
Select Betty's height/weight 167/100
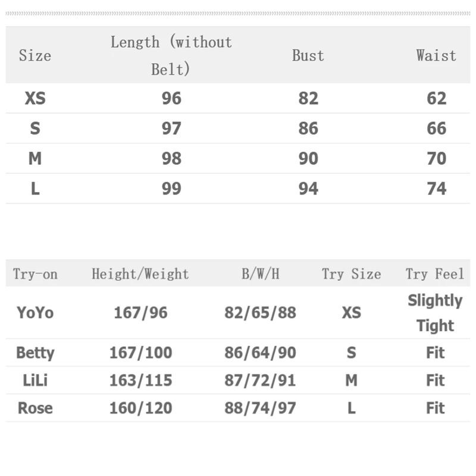pos(140,353)
